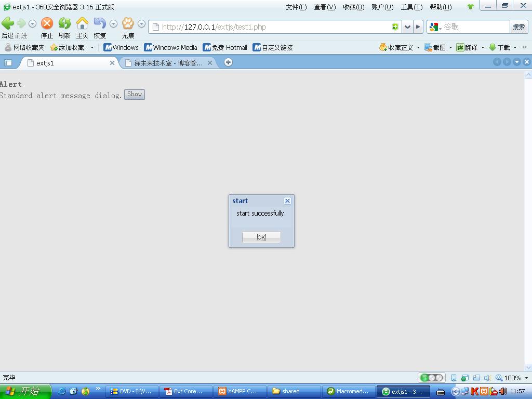The image size is (532, 399).
Task: Expand the search engine selector next to 谷歌
Action: 435,27
